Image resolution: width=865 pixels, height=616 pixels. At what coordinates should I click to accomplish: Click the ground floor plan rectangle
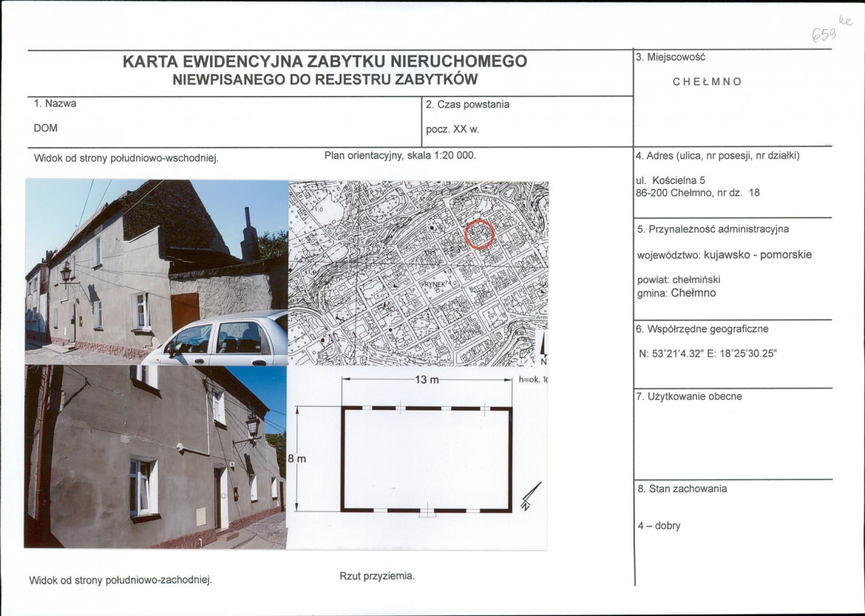coord(427,459)
